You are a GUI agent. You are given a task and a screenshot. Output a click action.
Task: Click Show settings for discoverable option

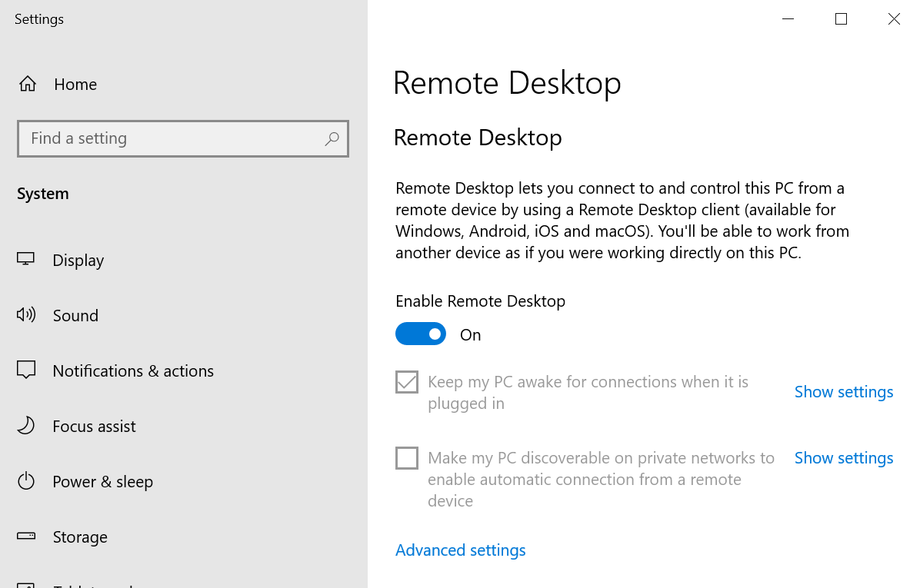pos(843,458)
